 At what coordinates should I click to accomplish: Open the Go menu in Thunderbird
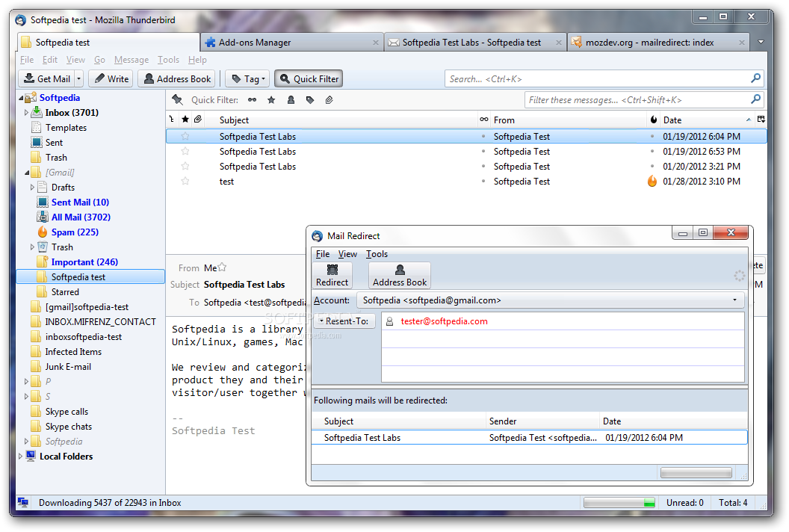pos(99,60)
